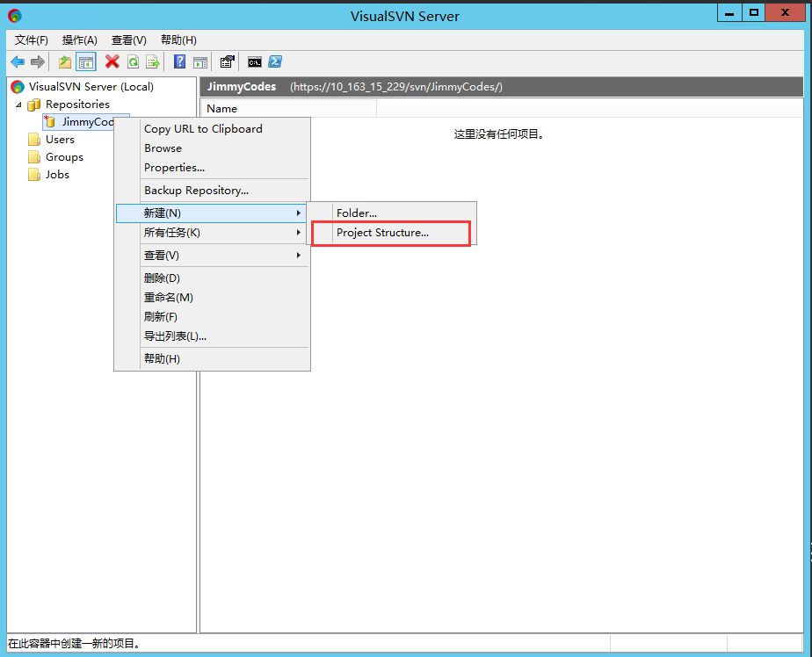The image size is (812, 657).
Task: Open the 操作(A) menu
Action: tap(80, 40)
